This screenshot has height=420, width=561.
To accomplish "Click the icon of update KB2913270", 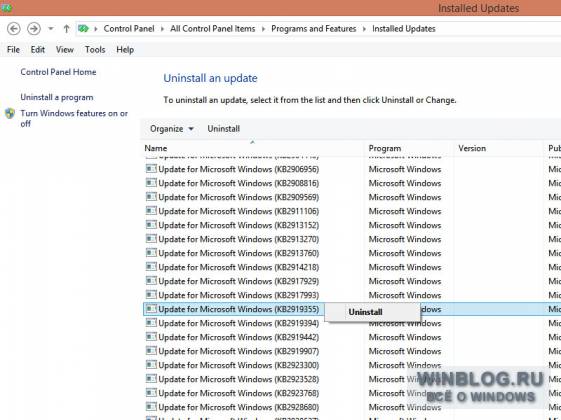I will [151, 238].
